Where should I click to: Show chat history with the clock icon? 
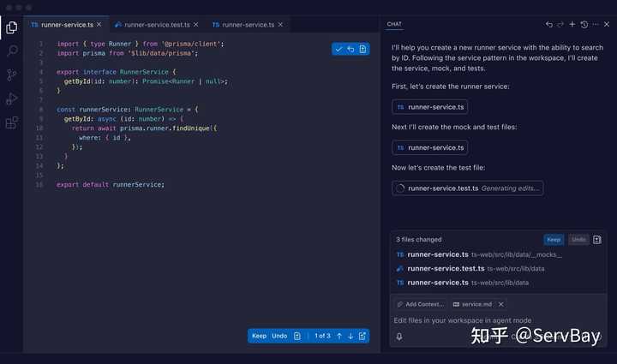584,25
